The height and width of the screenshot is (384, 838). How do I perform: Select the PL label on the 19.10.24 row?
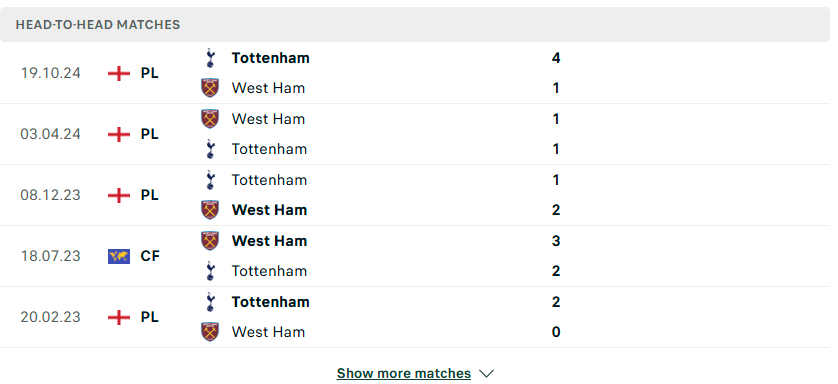[x=150, y=73]
